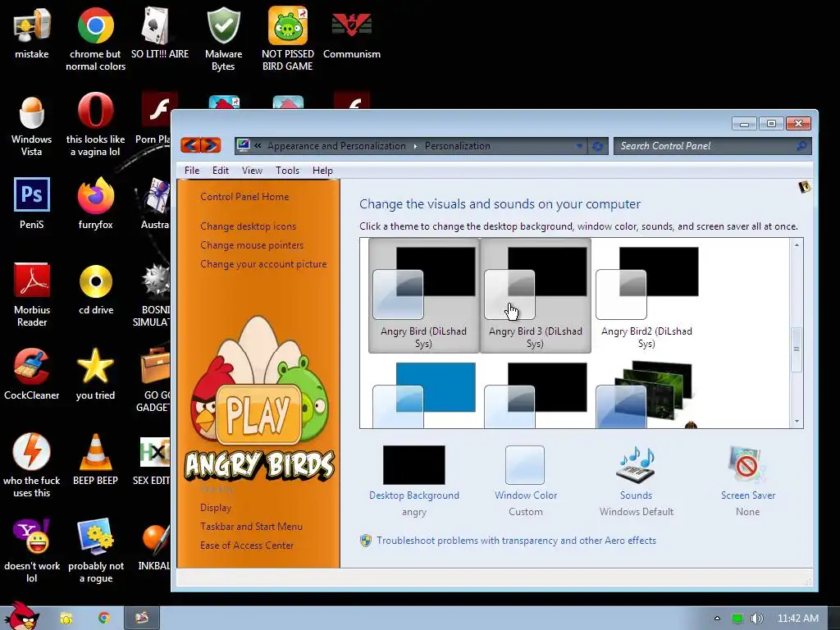The height and width of the screenshot is (630, 840).
Task: Select the 'chrome but normal colors' desktop icon
Action: pos(95,39)
